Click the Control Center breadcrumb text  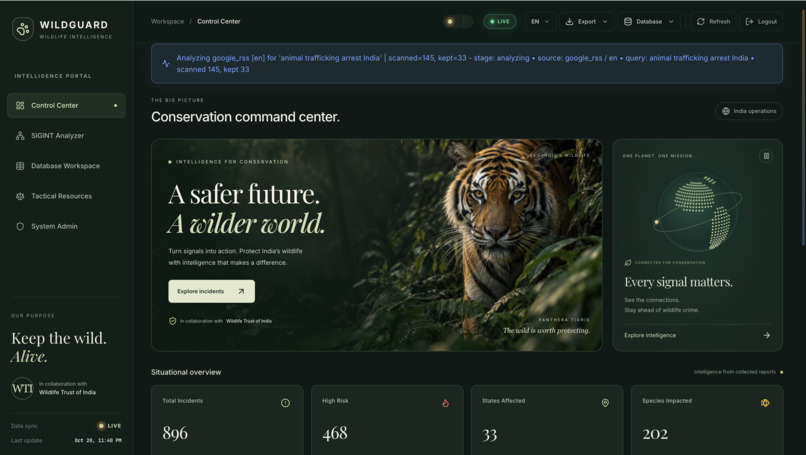pos(218,22)
